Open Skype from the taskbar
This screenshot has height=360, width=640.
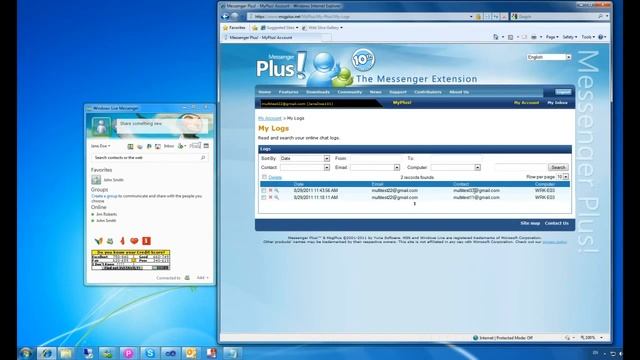click(150, 353)
